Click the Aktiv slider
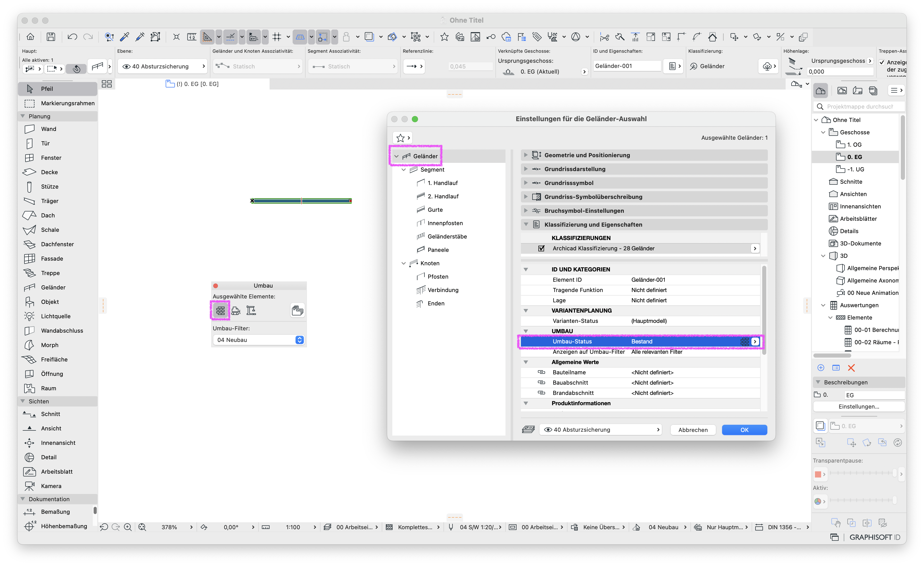This screenshot has height=566, width=924. click(x=863, y=500)
